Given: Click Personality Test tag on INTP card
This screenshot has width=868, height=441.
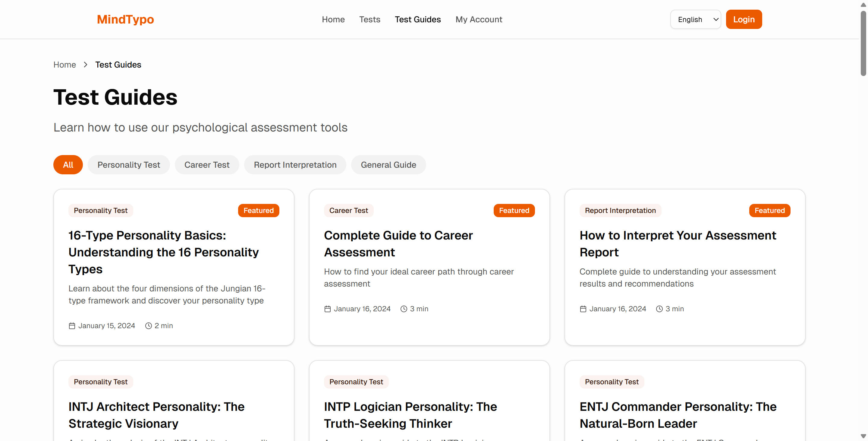Looking at the screenshot, I should point(356,382).
